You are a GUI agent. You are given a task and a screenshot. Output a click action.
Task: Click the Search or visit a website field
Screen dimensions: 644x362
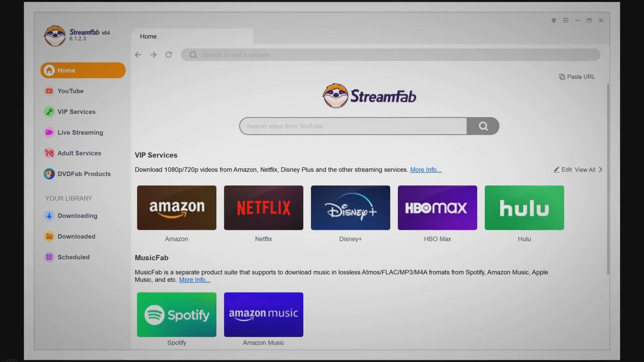point(390,55)
